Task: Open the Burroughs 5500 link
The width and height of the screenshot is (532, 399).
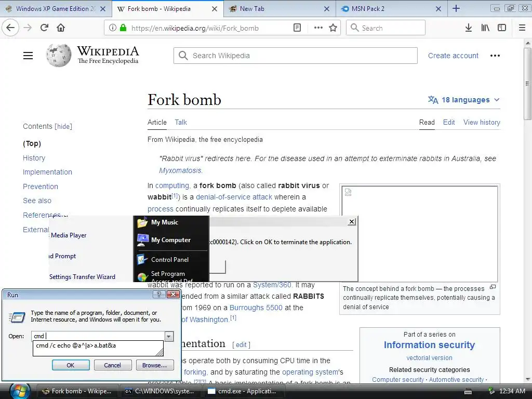Action: (256, 308)
